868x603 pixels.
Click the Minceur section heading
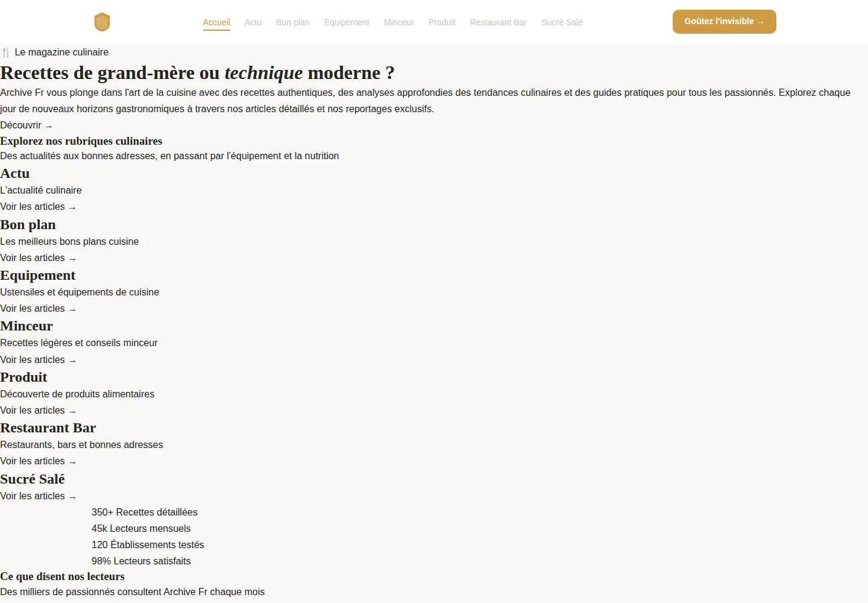pyautogui.click(x=27, y=326)
